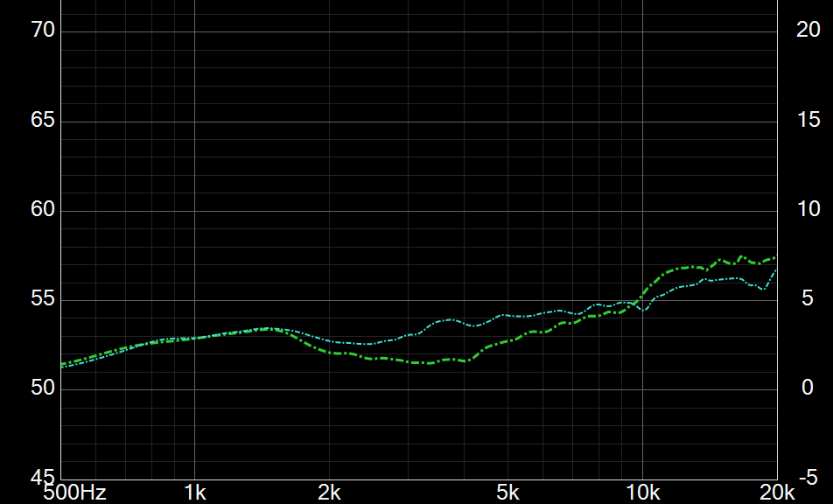Click the 10k frequency axis label
833x504 pixels.
(643, 493)
